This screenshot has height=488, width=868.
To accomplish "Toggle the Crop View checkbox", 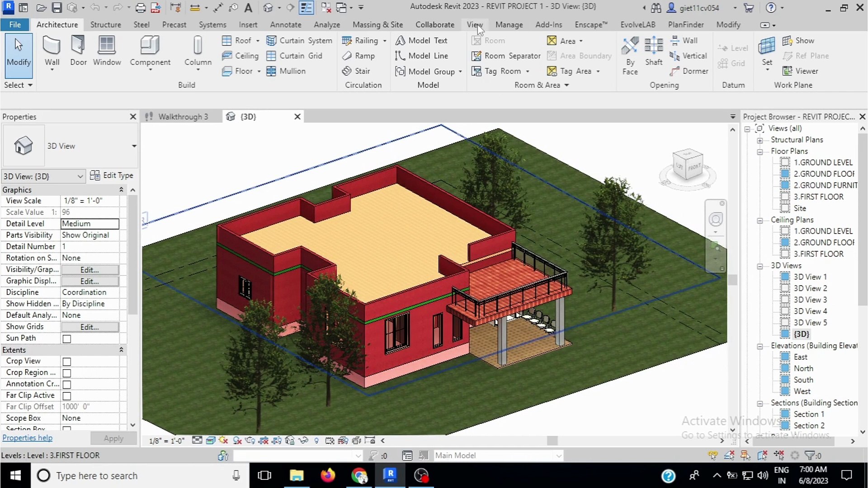I will coord(67,361).
